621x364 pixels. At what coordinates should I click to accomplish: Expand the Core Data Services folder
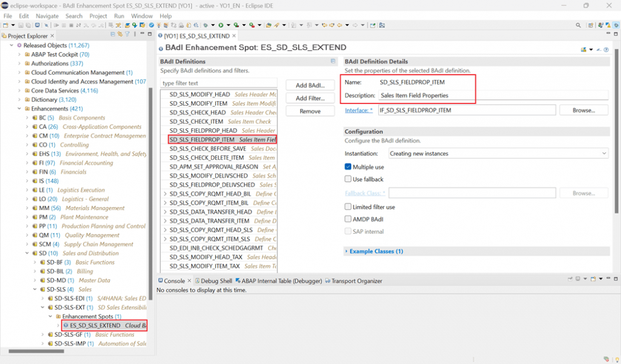tap(19, 91)
